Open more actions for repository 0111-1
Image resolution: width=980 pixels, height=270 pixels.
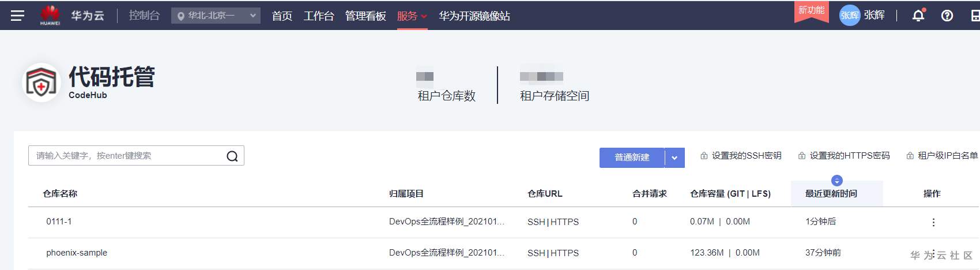tap(933, 222)
